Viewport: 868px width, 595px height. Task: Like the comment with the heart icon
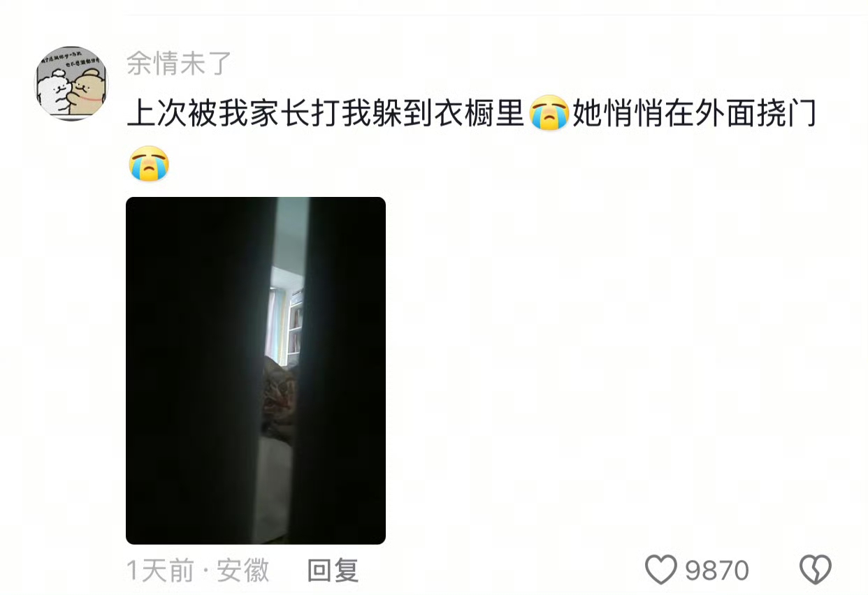tap(660, 570)
